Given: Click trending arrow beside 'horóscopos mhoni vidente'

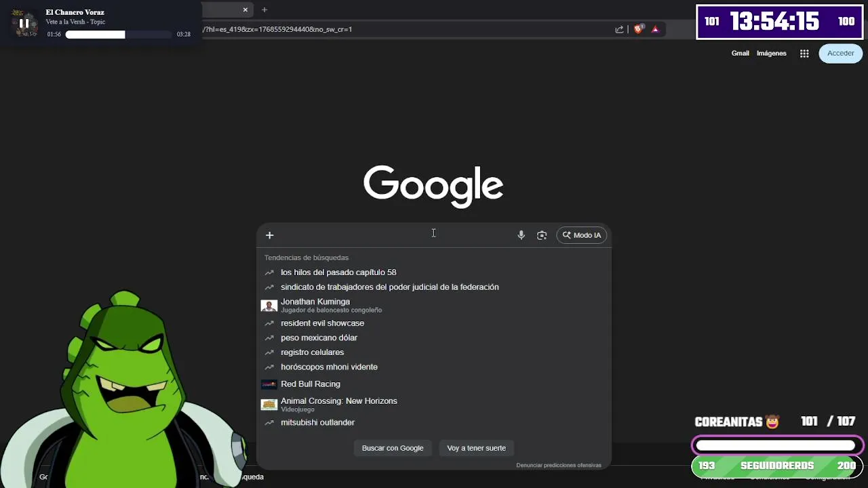Looking at the screenshot, I should click(x=269, y=367).
